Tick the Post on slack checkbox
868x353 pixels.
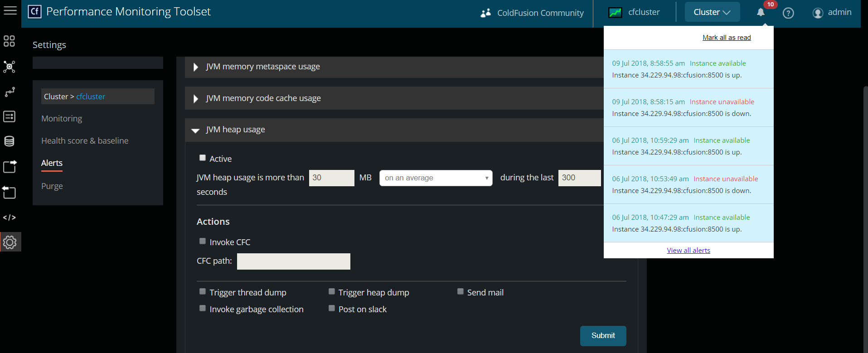(332, 309)
